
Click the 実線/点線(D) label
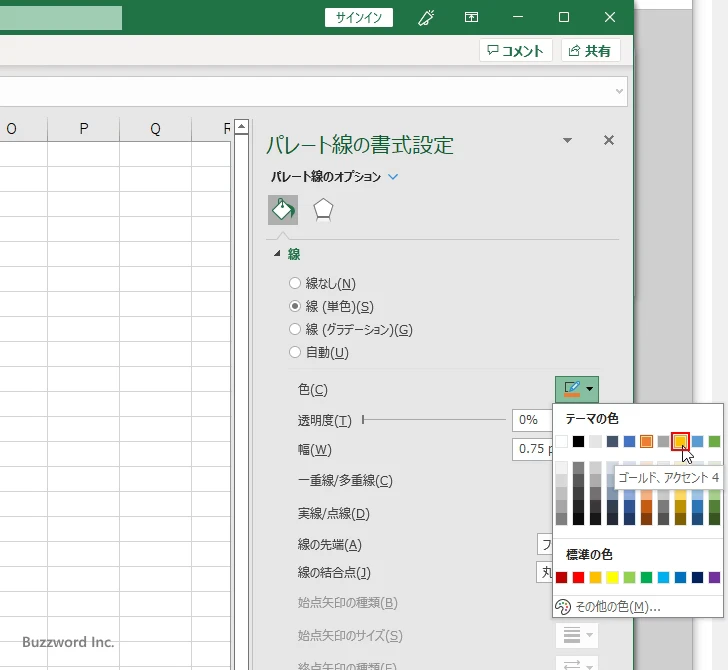[x=333, y=514]
